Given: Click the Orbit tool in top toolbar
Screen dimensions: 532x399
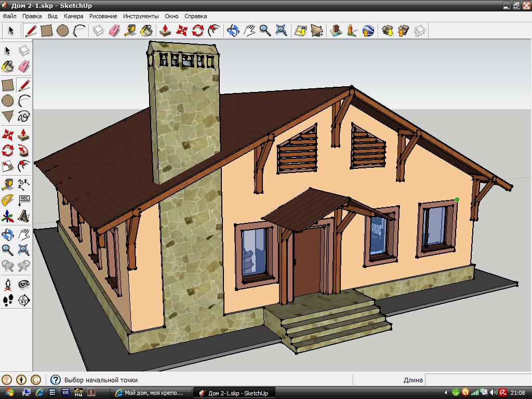Looking at the screenshot, I should (233, 31).
